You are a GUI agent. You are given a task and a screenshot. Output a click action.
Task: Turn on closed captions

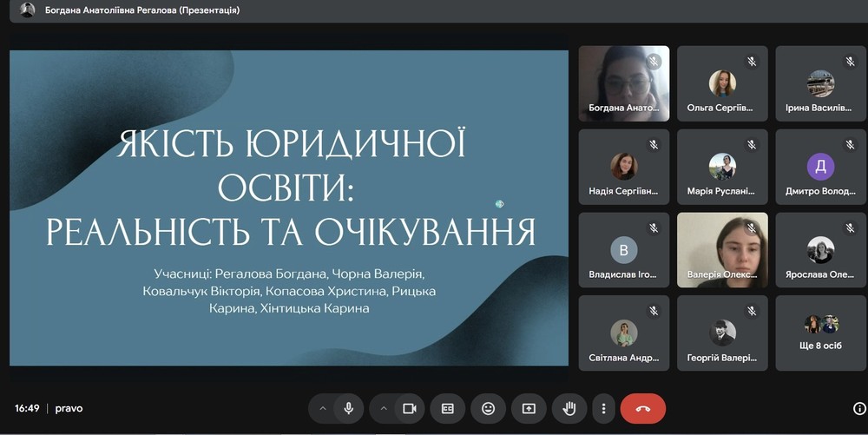click(x=447, y=408)
